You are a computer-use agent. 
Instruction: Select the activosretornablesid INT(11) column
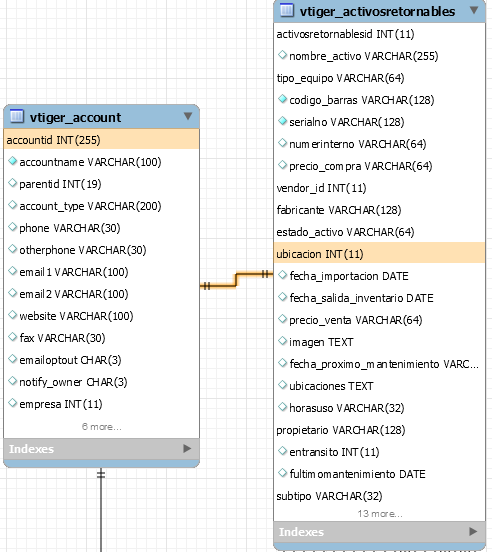379,34
